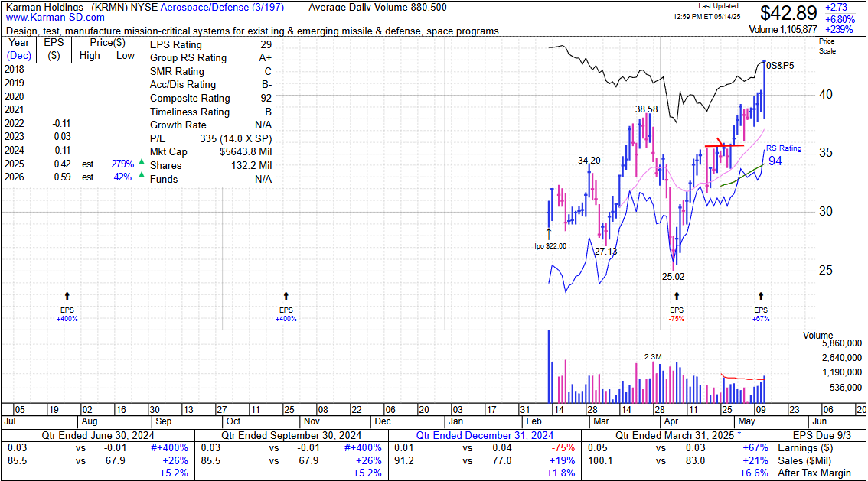Click the +2.73 price change value
The width and height of the screenshot is (868, 481).
[x=836, y=7]
